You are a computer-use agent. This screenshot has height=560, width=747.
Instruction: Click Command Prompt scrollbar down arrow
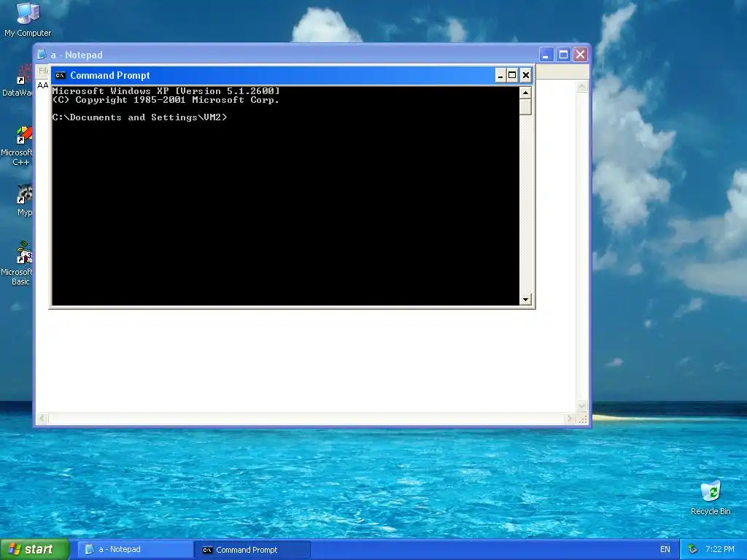coord(525,300)
